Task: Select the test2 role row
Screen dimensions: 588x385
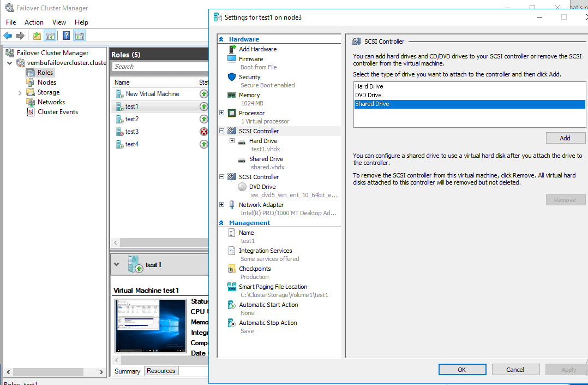Action: tap(160, 119)
